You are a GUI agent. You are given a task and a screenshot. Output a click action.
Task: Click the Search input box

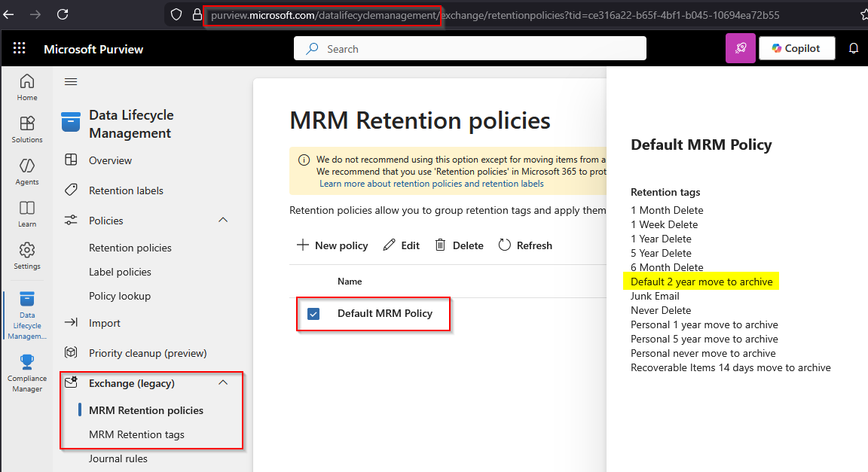coord(469,49)
